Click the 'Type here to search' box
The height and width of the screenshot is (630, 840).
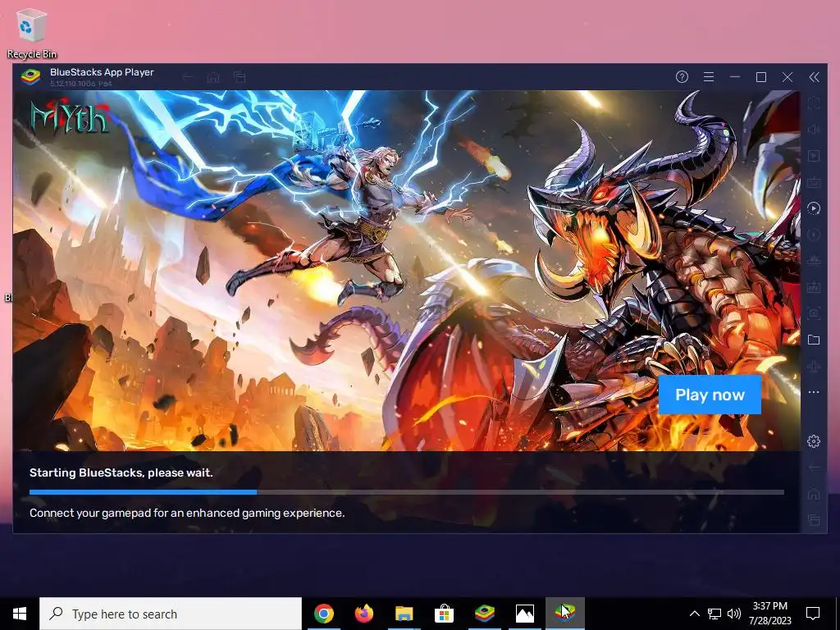click(171, 614)
